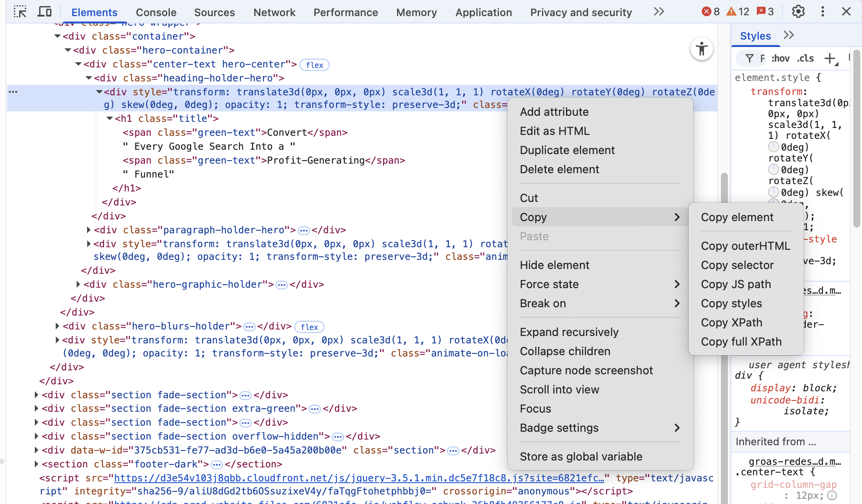Open the issues counter showing 3
Viewport: 862px width, 504px height.
765,12
